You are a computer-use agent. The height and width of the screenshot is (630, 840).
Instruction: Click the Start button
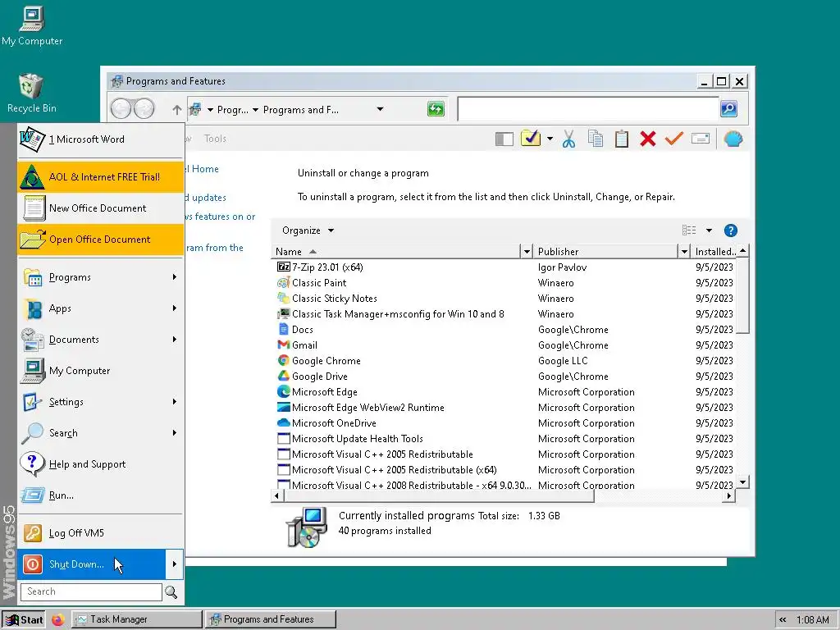click(x=23, y=619)
